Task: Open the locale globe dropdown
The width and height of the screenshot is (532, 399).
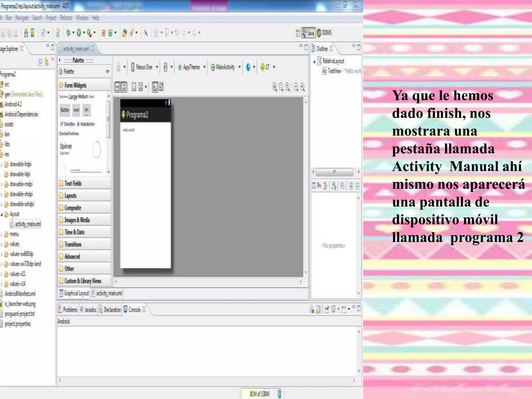Action: 250,67
